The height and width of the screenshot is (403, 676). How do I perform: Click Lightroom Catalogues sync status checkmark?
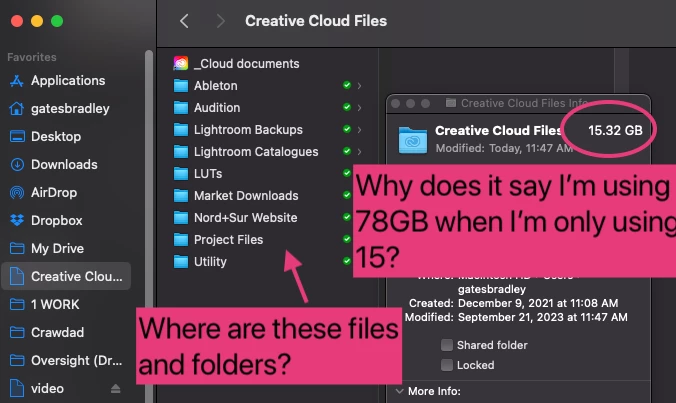point(347,151)
